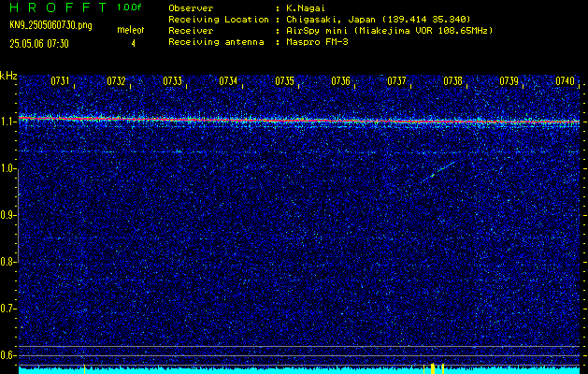This screenshot has width=588, height=374.
Task: Click the 0735 time marker
Action: click(284, 81)
